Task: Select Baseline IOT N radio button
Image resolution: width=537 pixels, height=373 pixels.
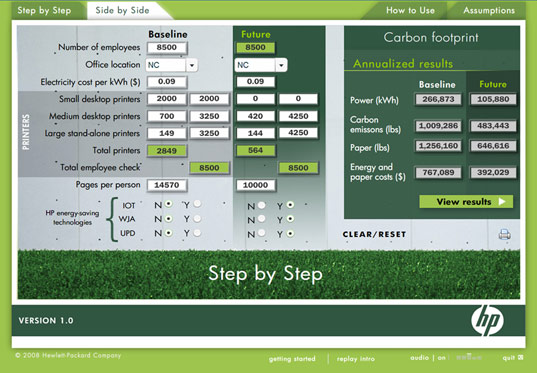Action: (168, 204)
